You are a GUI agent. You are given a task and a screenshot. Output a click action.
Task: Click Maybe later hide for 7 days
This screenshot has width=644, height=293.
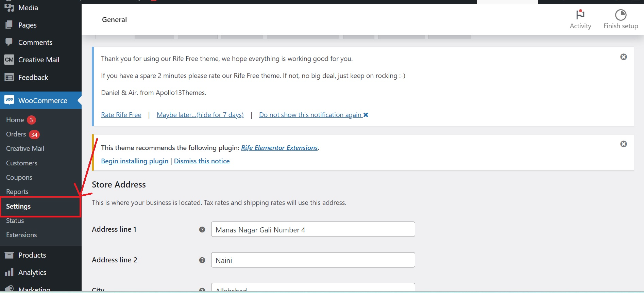pos(200,115)
